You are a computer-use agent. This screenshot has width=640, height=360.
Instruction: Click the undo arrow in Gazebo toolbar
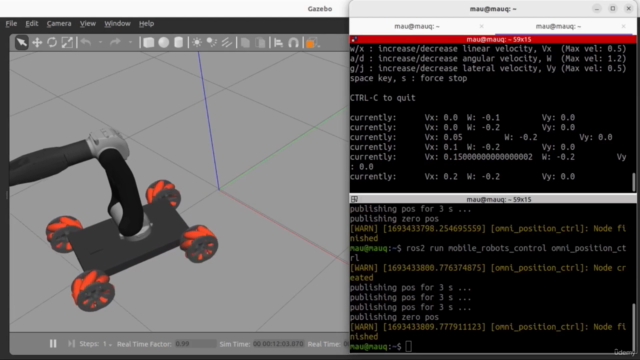point(86,42)
